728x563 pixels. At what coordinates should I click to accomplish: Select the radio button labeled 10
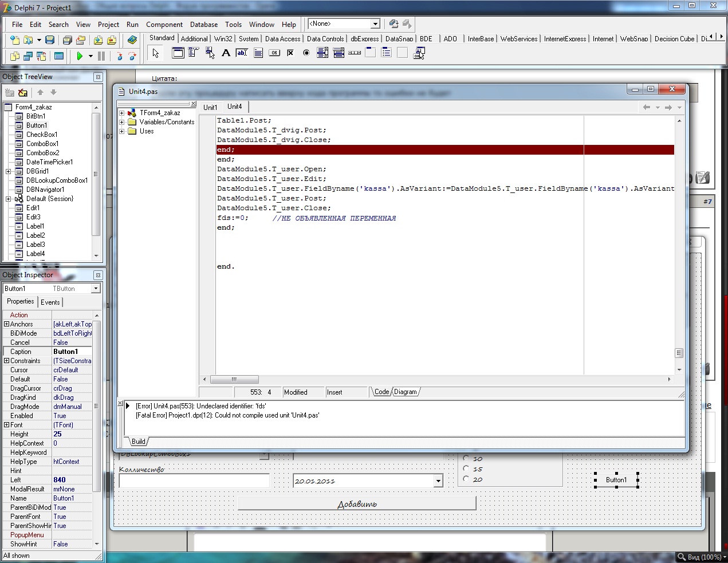466,458
